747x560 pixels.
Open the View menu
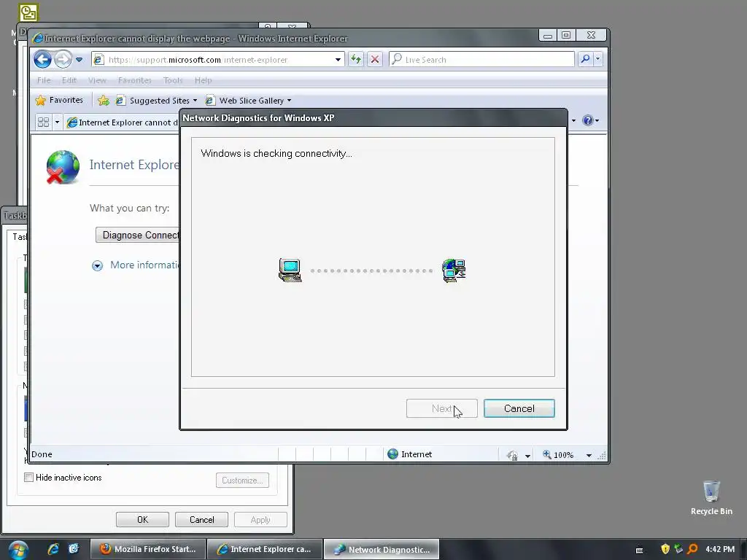97,80
